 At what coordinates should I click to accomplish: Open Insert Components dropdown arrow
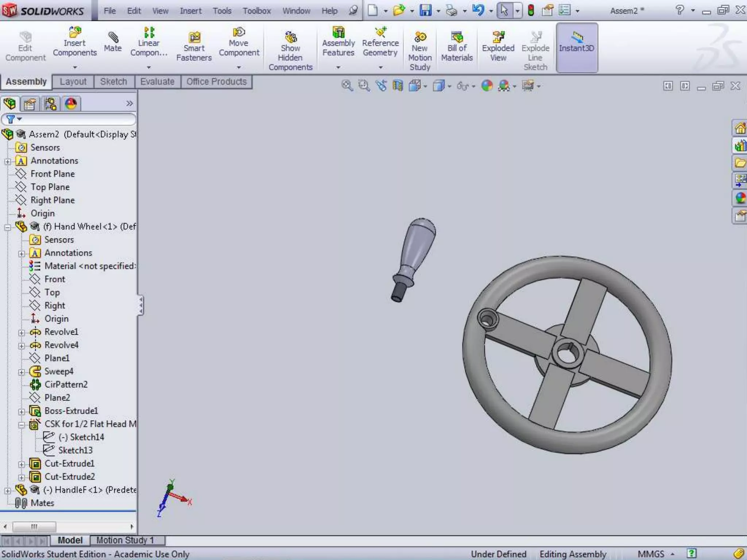(x=75, y=67)
